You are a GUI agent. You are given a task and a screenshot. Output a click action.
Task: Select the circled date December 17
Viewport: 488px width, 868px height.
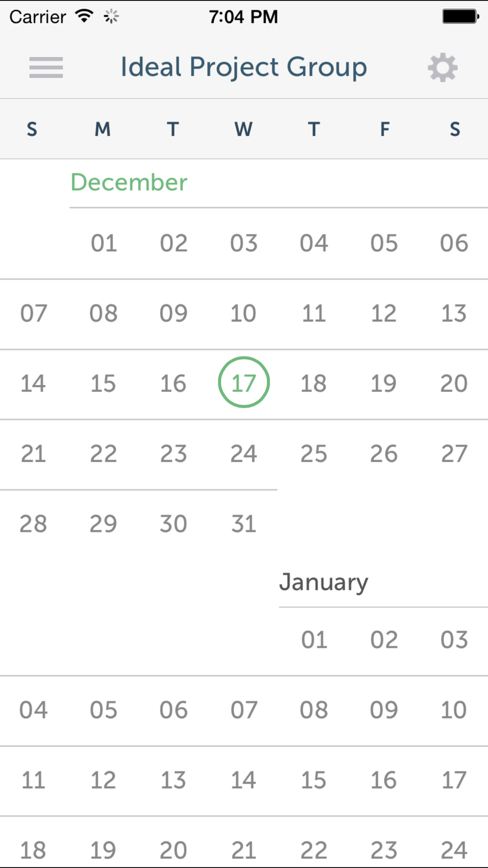point(244,383)
